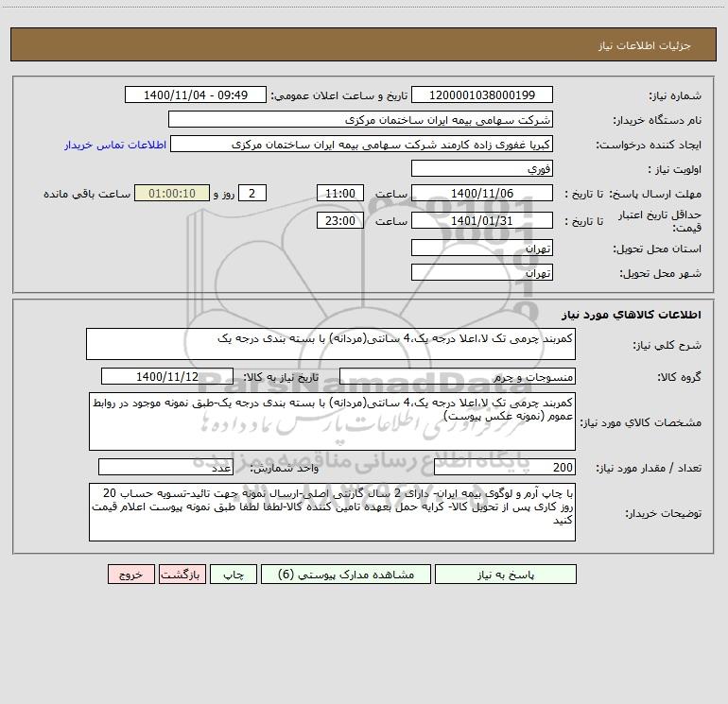Click the price validity date 1401/01/31
Image resolution: width=728 pixels, height=704 pixels.
click(x=482, y=220)
